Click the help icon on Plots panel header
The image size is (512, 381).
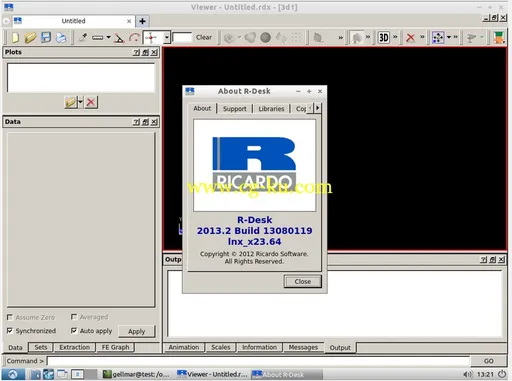click(136, 52)
